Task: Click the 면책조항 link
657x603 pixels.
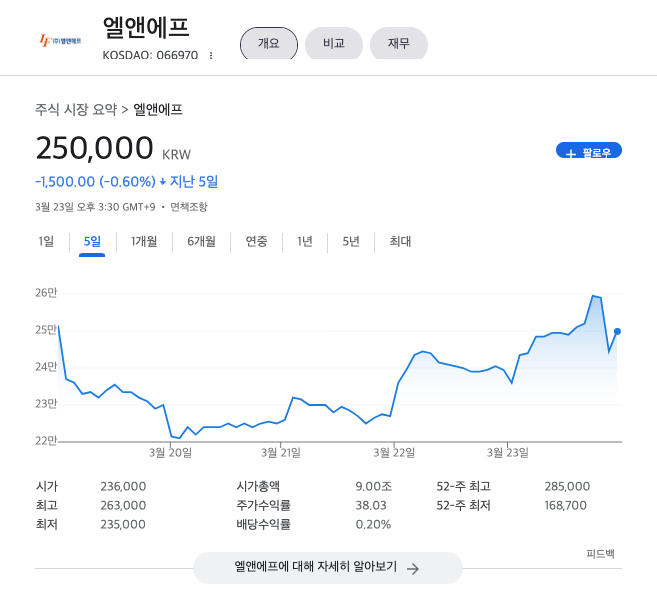Action: [x=189, y=207]
